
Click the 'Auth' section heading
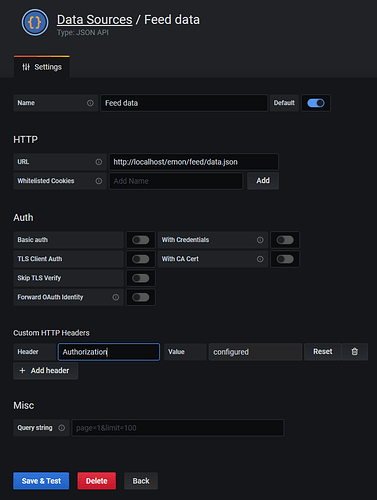point(23,218)
